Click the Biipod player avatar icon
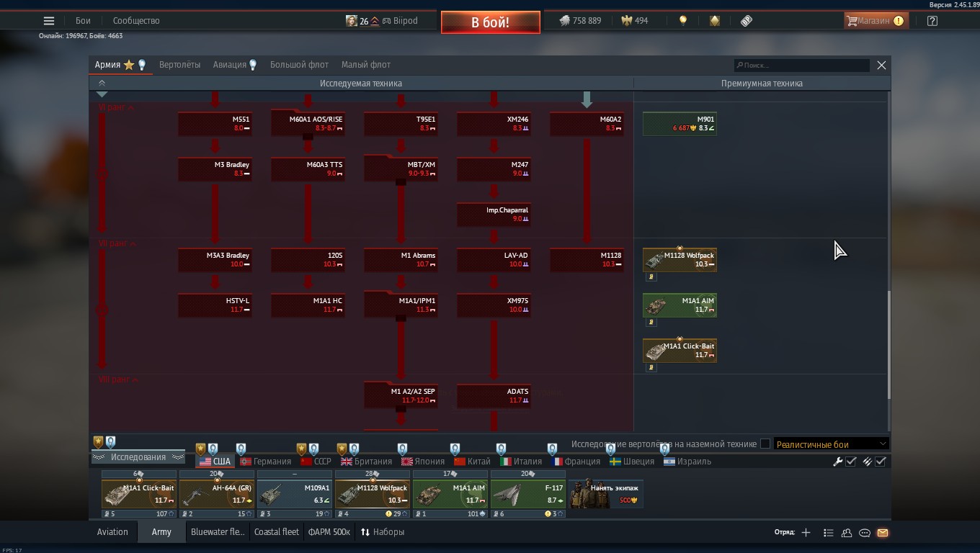This screenshot has height=553, width=980. pyautogui.click(x=352, y=21)
